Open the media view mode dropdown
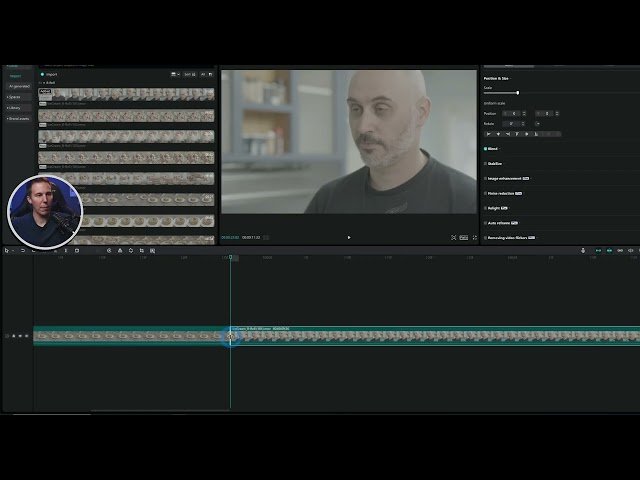 coord(175,74)
